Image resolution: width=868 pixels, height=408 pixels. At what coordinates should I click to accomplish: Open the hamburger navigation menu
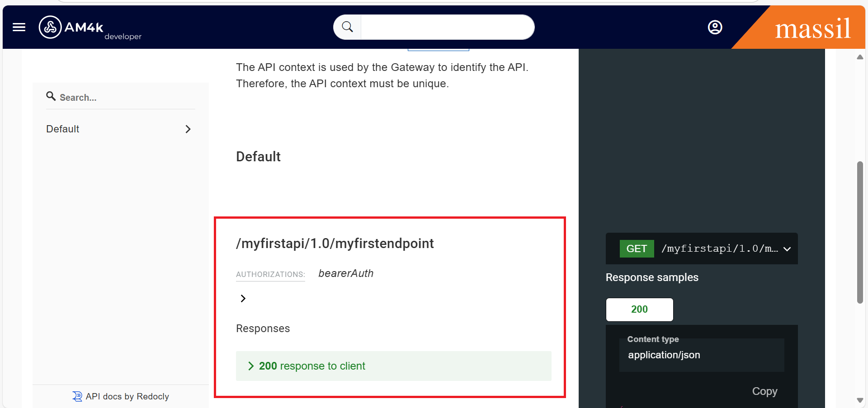19,28
